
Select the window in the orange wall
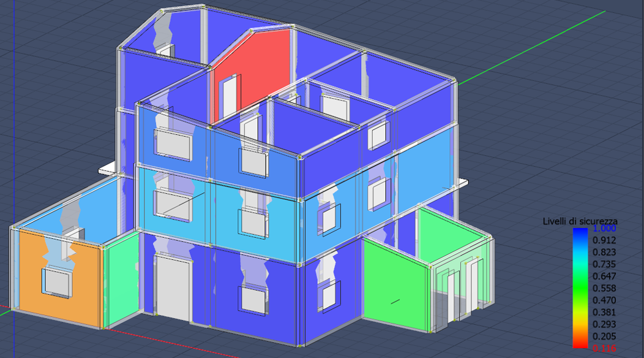57,282
